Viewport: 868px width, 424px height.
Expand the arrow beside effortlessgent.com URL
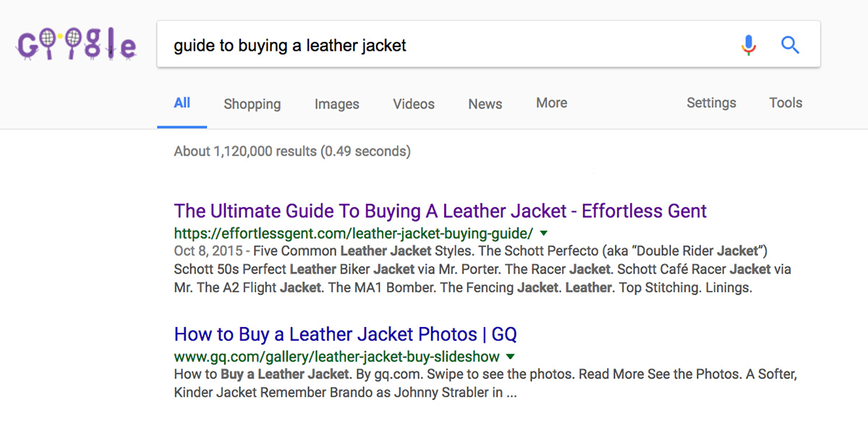coord(544,234)
